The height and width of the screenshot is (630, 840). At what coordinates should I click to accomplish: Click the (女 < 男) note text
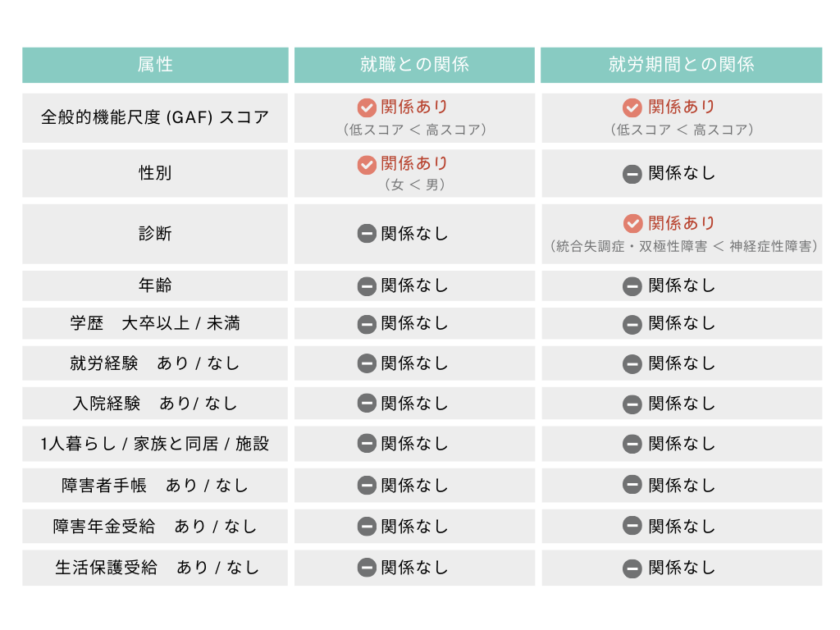415,185
